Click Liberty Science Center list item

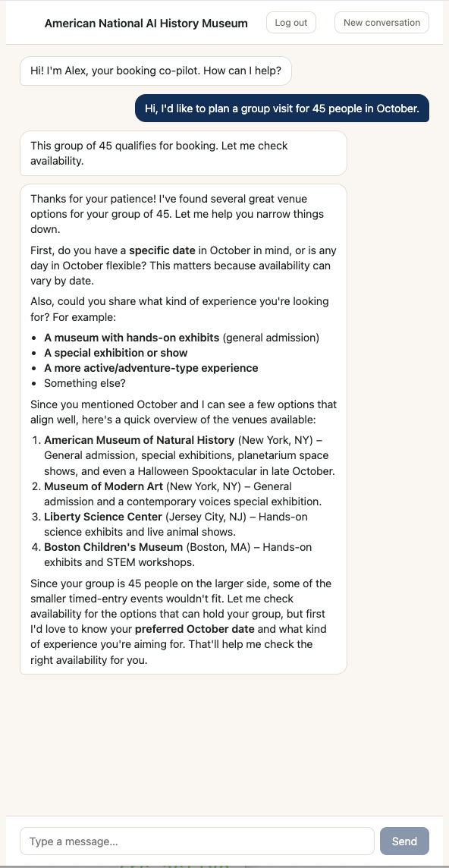tap(176, 524)
